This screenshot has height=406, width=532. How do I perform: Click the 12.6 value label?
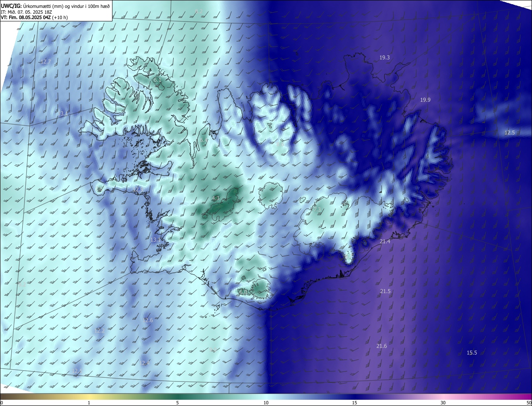point(148,320)
